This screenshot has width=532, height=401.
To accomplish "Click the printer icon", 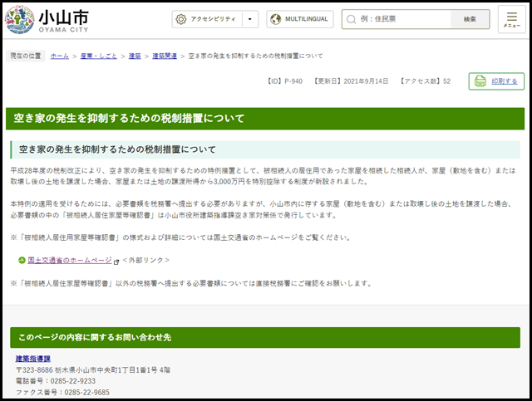I will point(480,81).
